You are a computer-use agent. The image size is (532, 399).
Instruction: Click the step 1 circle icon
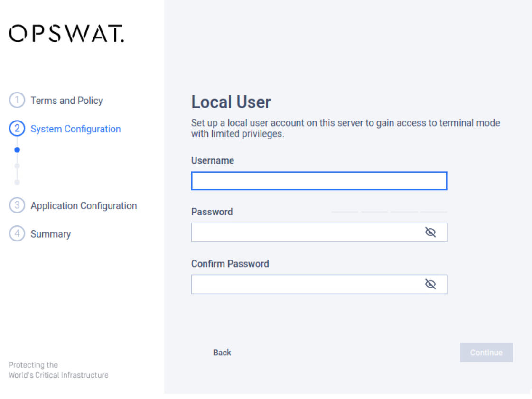point(17,100)
